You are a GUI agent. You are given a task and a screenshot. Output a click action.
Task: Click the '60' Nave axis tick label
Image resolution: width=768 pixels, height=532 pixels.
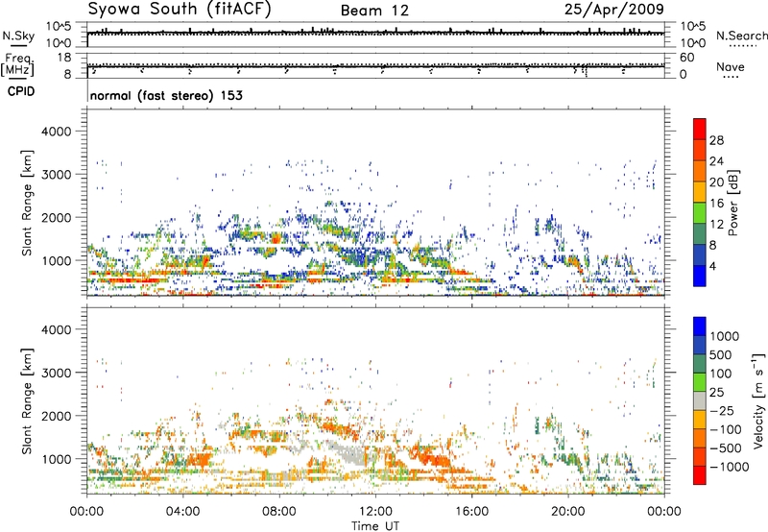686,58
